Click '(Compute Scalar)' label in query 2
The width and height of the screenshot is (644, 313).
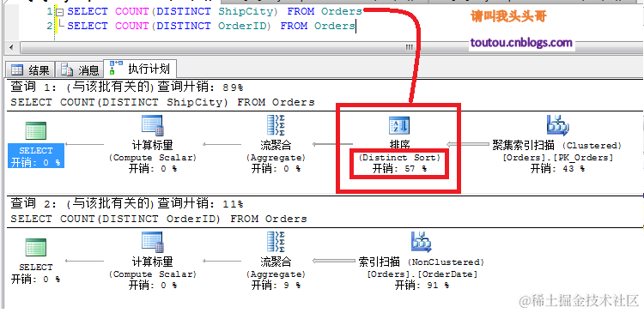coord(152,274)
